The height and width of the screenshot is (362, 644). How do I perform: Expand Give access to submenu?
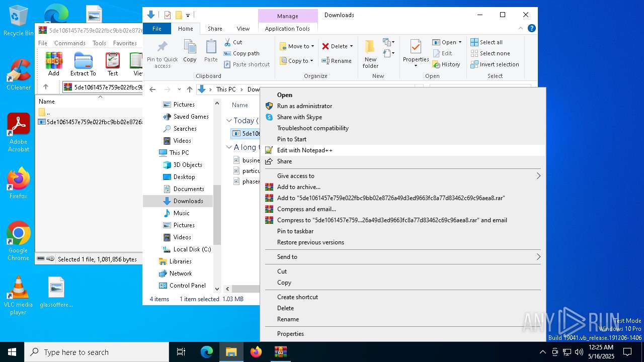point(538,176)
